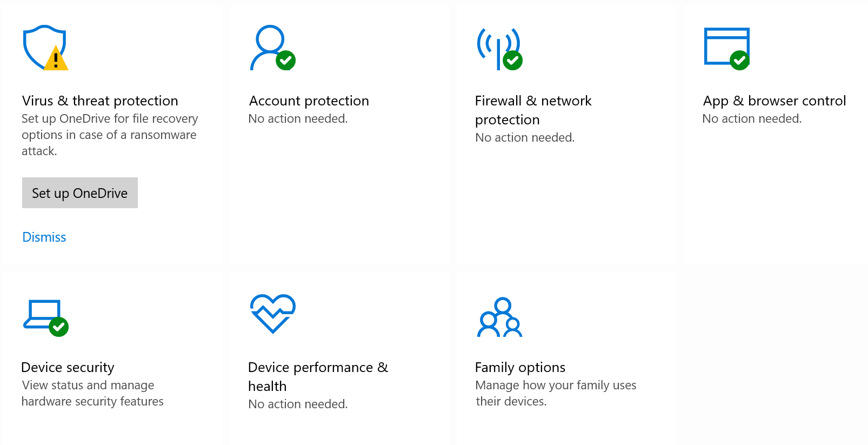Open the App & browser control window icon
The width and height of the screenshot is (868, 445).
tap(726, 47)
